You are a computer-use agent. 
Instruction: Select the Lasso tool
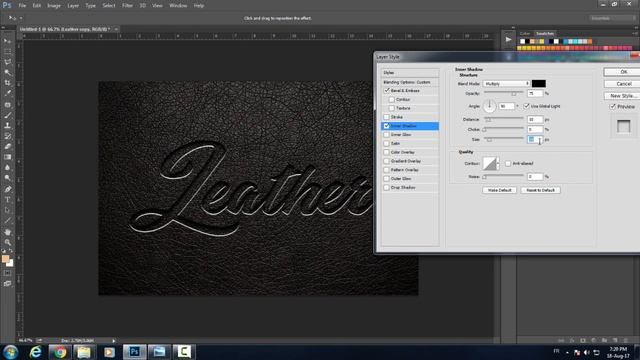point(7,62)
